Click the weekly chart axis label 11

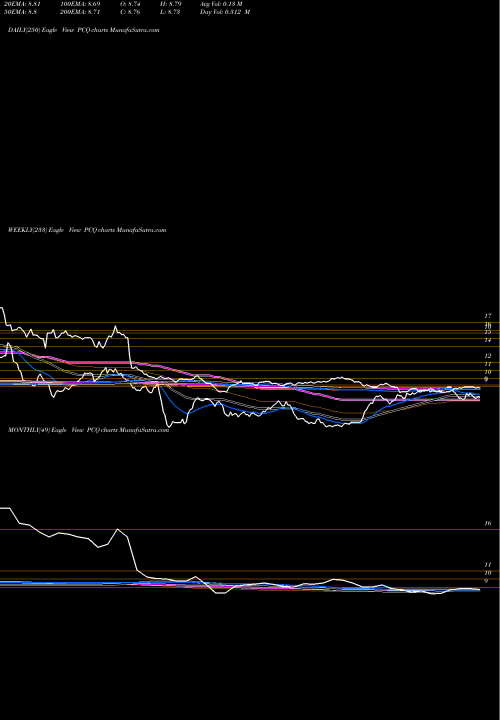[x=488, y=364]
